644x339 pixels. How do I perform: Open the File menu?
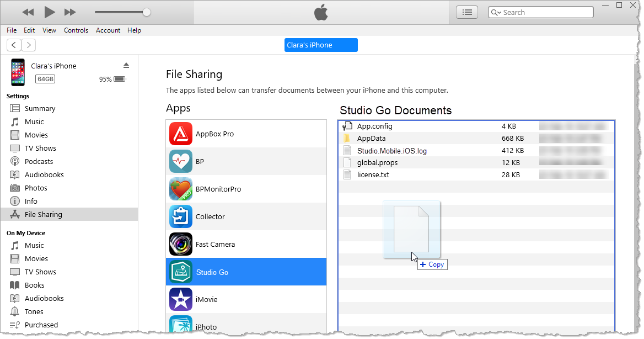coord(12,30)
